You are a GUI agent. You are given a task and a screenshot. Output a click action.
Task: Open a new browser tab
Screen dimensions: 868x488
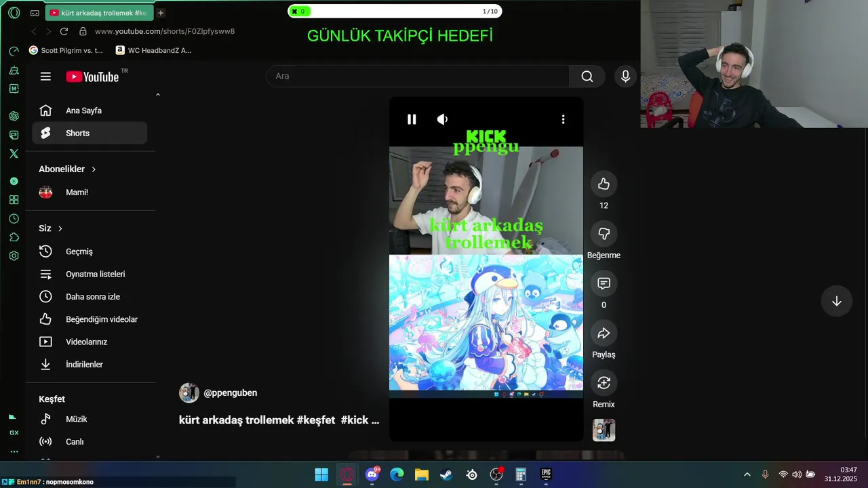click(x=161, y=13)
